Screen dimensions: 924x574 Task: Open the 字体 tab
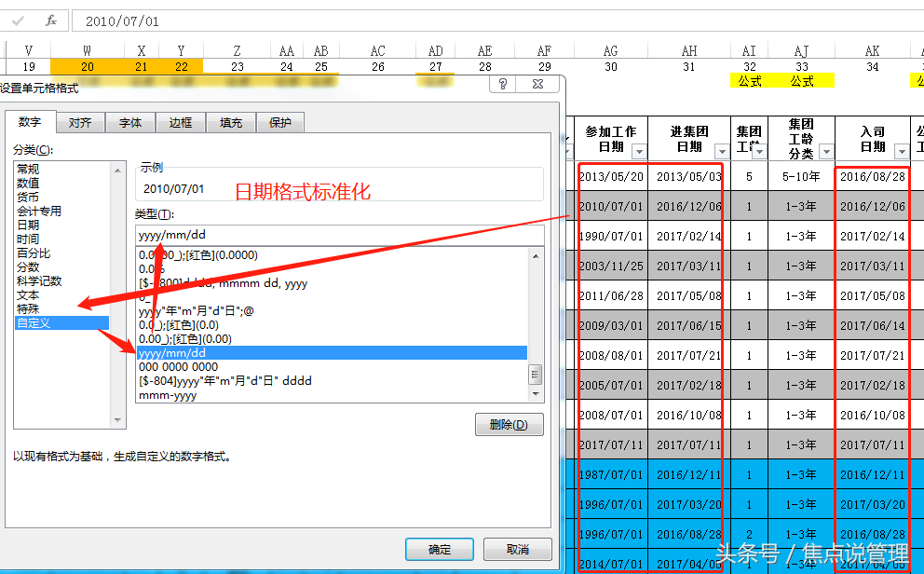pyautogui.click(x=130, y=123)
